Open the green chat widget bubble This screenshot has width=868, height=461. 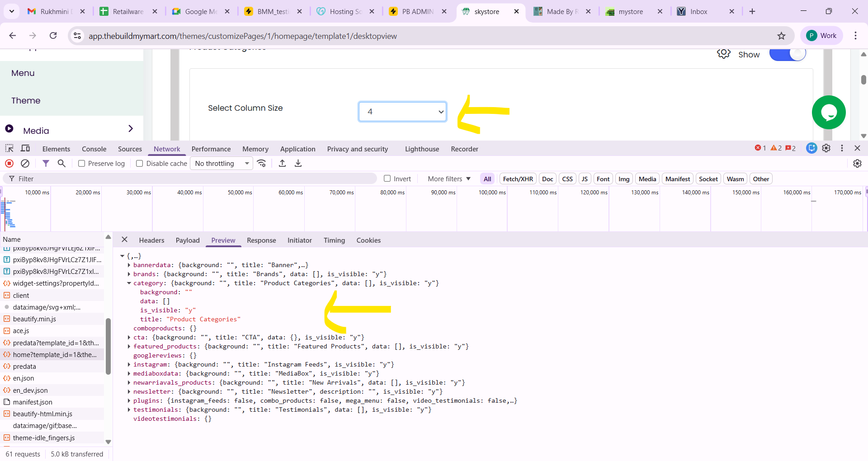[x=829, y=113]
